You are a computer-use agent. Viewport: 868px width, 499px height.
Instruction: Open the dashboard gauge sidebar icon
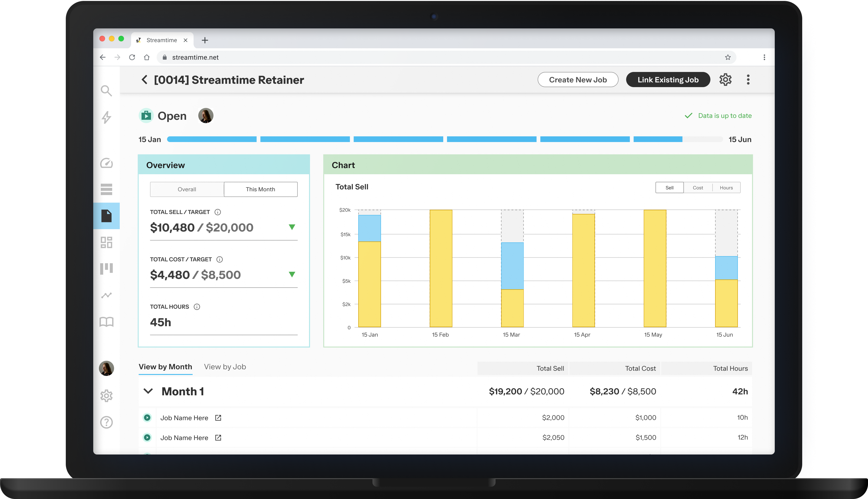[x=106, y=163]
